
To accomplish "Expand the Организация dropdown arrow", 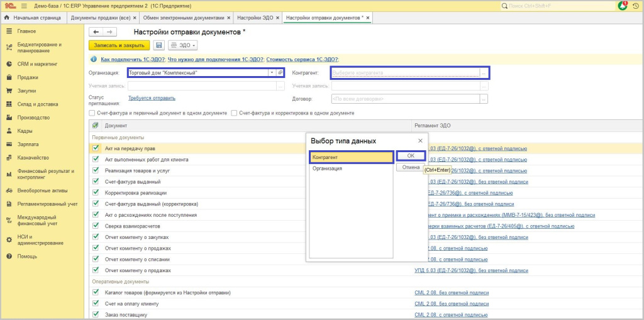I will (x=272, y=73).
